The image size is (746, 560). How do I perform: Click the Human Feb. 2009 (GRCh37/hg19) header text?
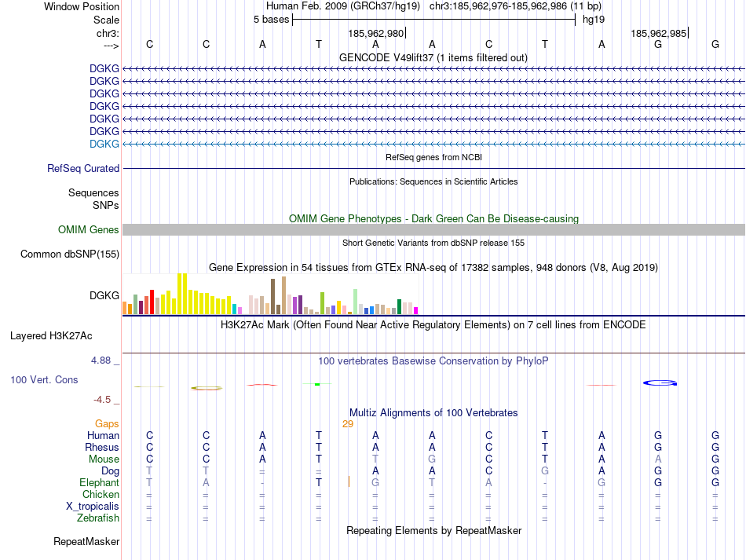(343, 6)
